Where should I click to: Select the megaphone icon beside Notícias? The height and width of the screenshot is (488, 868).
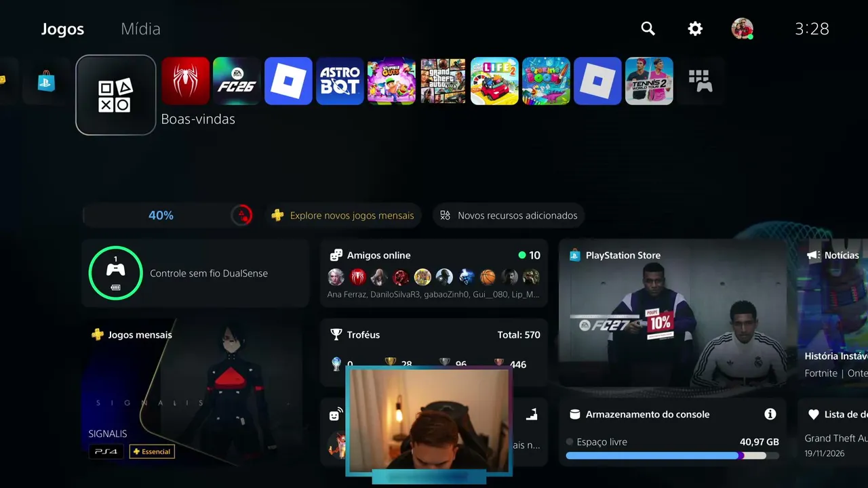pyautogui.click(x=812, y=256)
